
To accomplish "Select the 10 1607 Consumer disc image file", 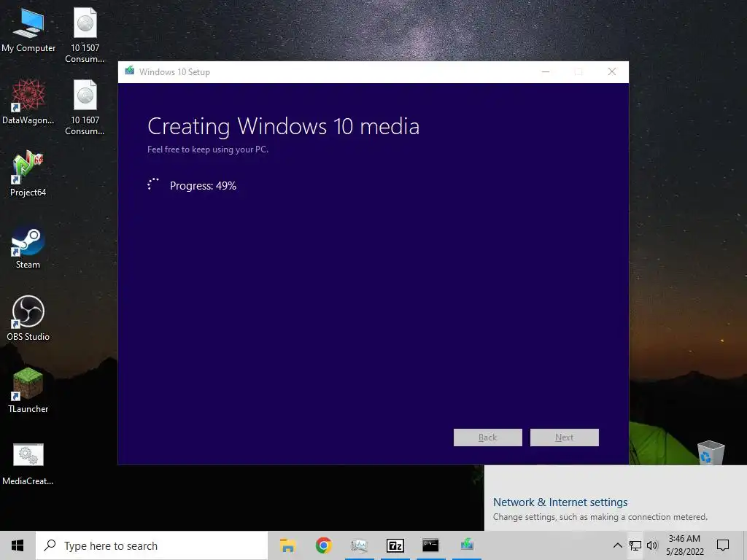I will [x=85, y=108].
